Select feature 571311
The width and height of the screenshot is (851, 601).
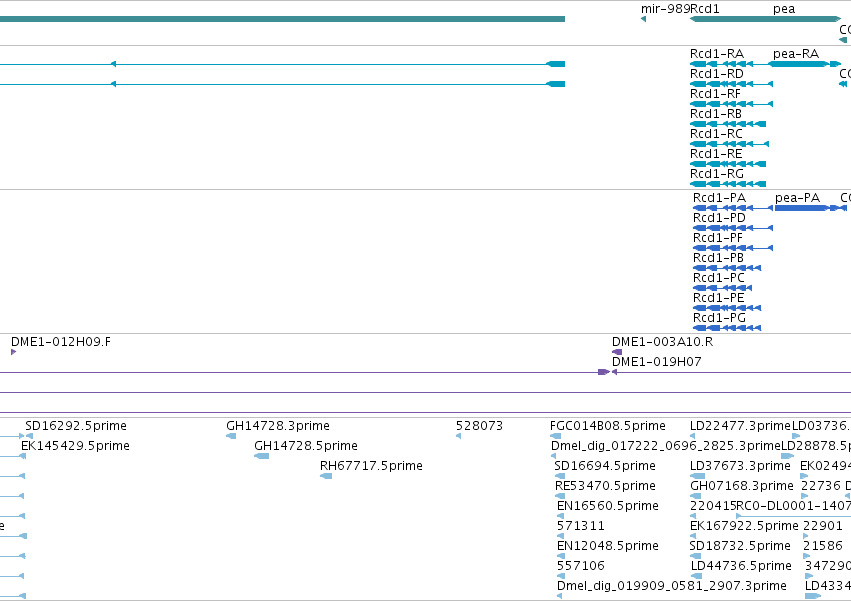(x=581, y=526)
